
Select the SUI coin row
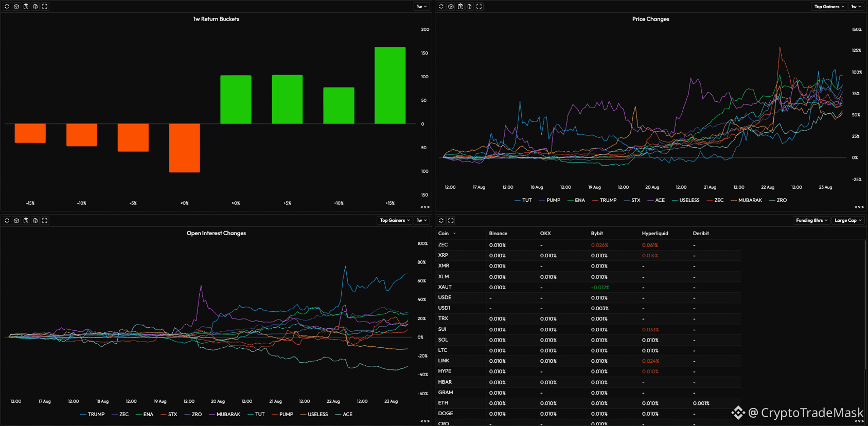point(588,330)
